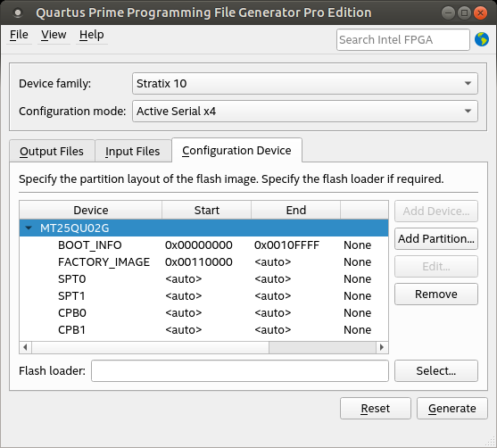
Task: Click the Reset button
Action: pos(376,409)
